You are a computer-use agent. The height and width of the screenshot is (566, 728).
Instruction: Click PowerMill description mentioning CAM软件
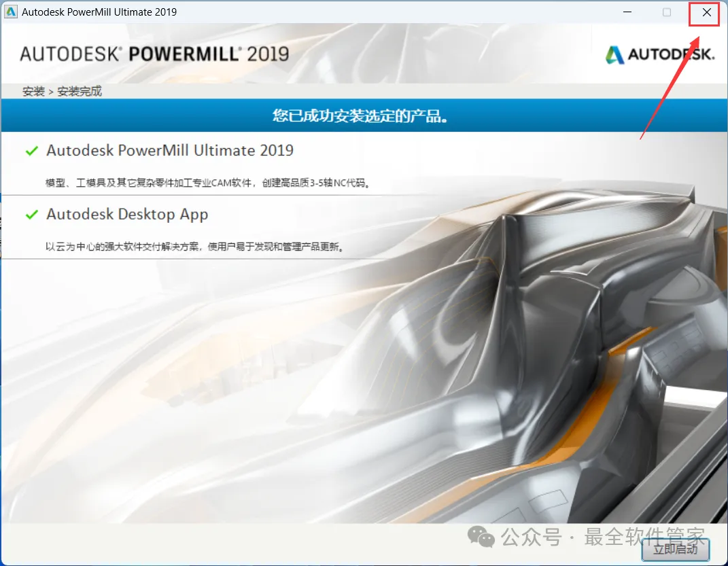[208, 183]
